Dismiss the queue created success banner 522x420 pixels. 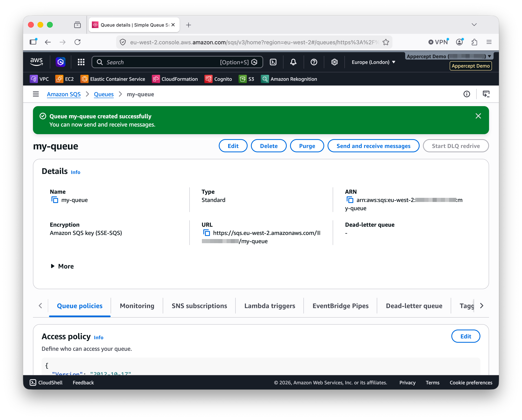[x=478, y=116]
